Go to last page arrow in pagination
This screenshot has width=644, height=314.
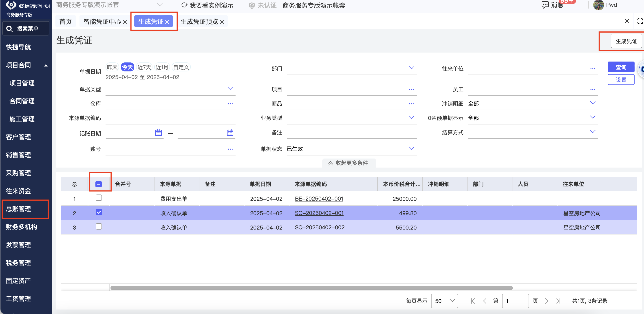[x=558, y=301]
